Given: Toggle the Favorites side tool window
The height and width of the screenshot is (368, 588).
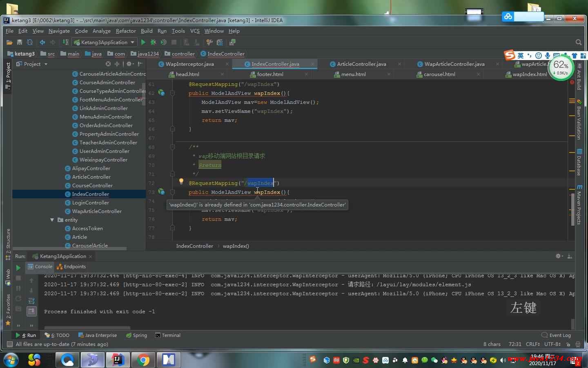Looking at the screenshot, I should pyautogui.click(x=8, y=310).
